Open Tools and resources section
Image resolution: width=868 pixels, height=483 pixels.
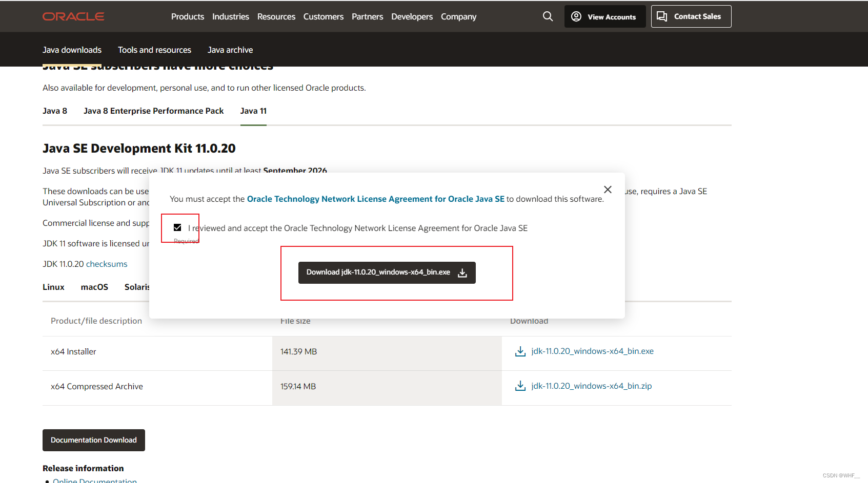pyautogui.click(x=155, y=50)
